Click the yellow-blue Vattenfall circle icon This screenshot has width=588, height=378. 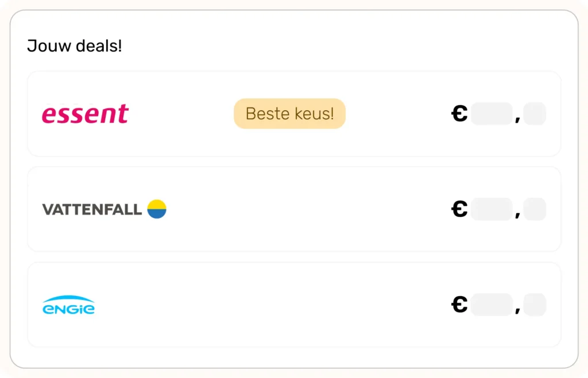157,209
